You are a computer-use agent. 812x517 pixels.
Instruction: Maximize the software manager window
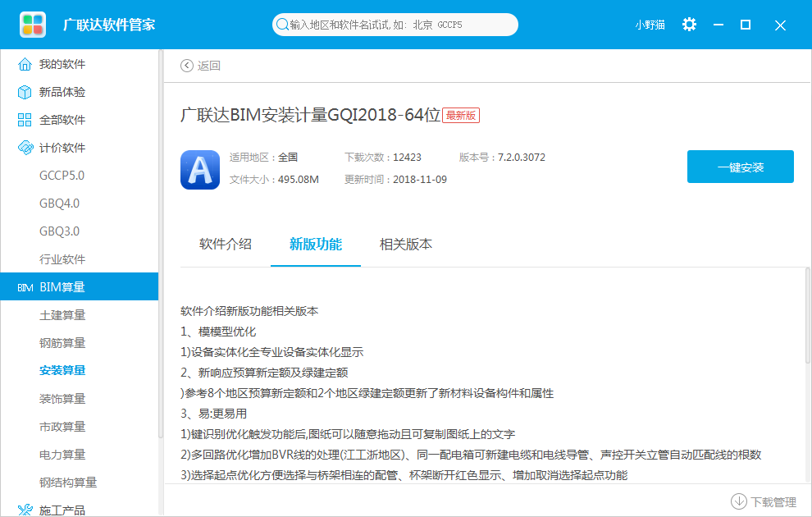(x=746, y=25)
